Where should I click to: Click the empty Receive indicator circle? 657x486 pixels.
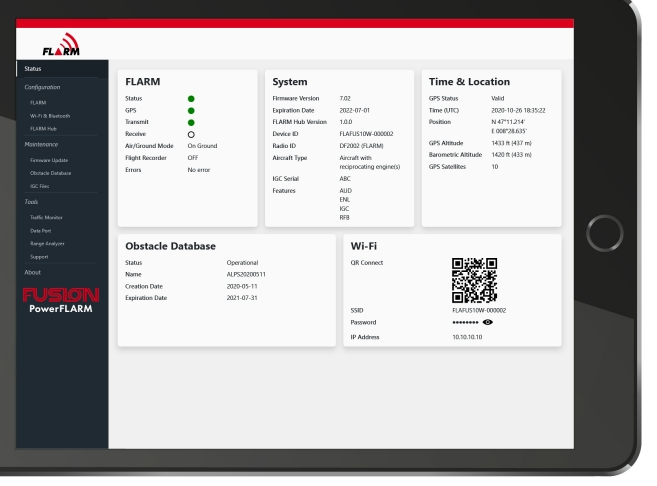click(191, 133)
